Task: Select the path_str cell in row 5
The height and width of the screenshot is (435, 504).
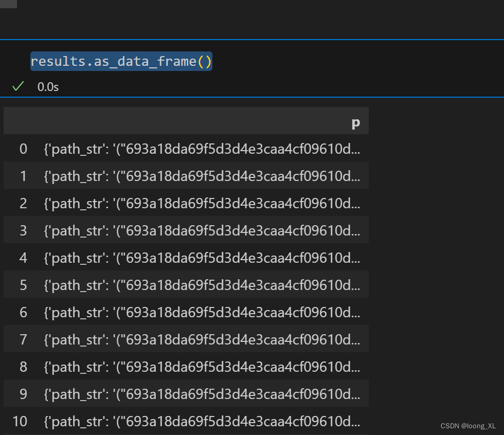Action: (x=202, y=285)
